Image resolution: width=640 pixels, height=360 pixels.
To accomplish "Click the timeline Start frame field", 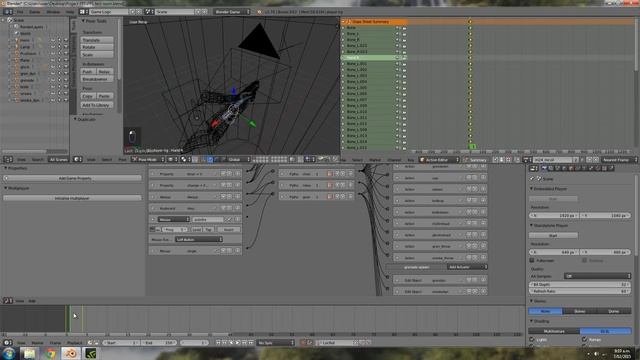I will click(x=121, y=343).
